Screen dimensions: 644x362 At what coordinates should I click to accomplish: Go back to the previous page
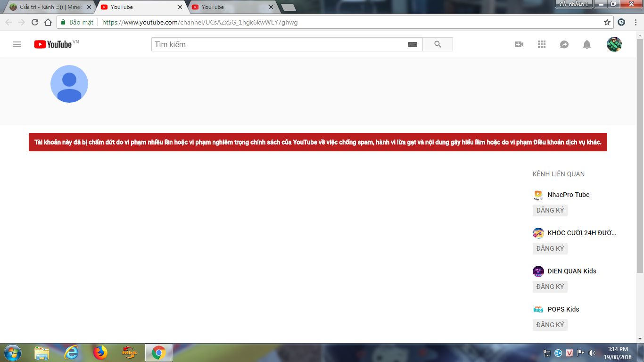(8, 22)
